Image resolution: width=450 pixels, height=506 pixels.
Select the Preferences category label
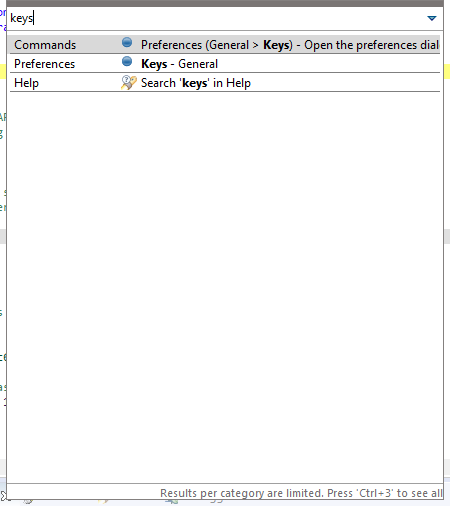[44, 64]
